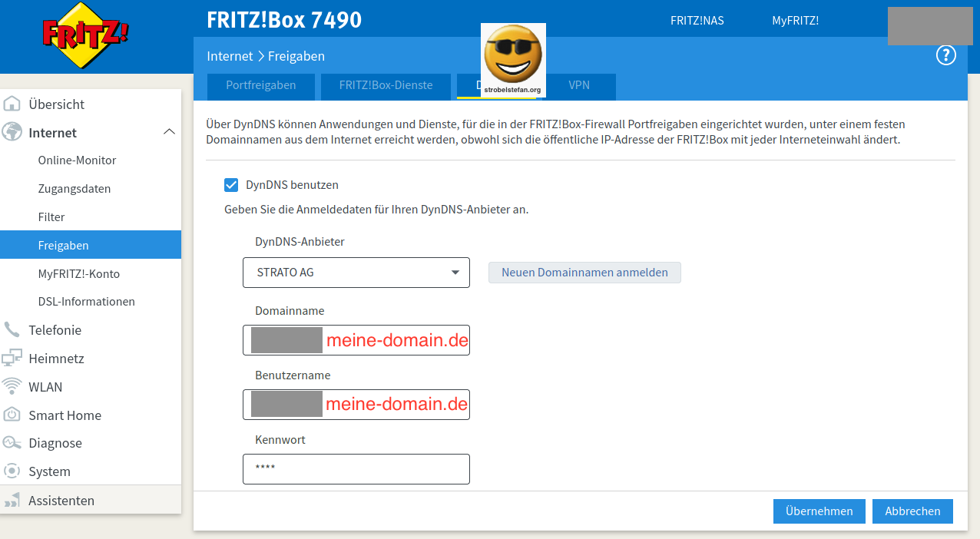Click Neuen Domainnamen anmelden button

pyautogui.click(x=584, y=273)
